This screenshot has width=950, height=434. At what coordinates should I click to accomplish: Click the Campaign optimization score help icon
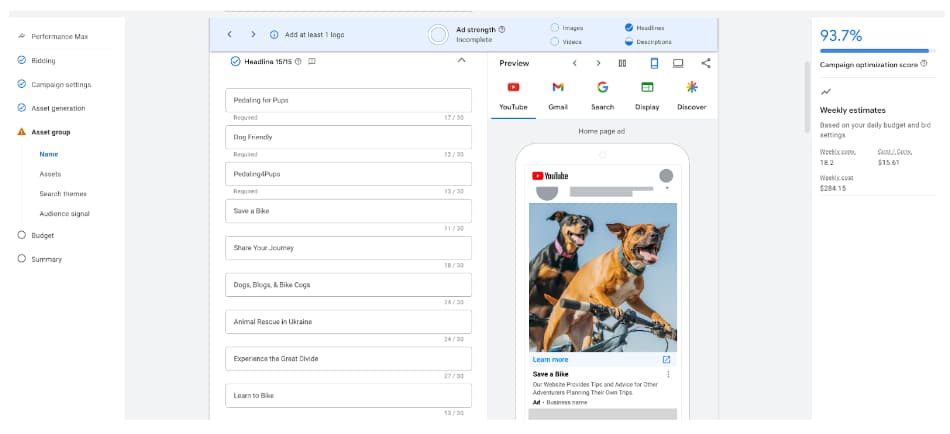pyautogui.click(x=924, y=64)
